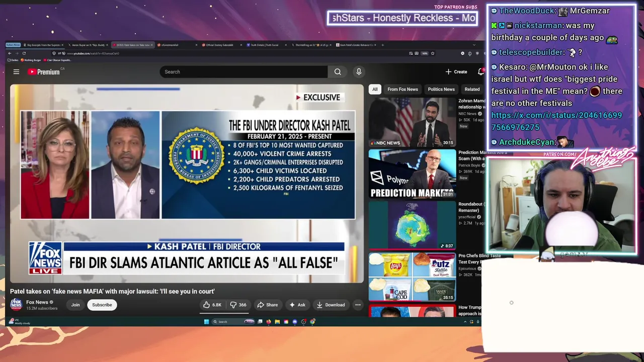Open Task View on taskbar
Screen dimensions: 644x362
pyautogui.click(x=260, y=322)
